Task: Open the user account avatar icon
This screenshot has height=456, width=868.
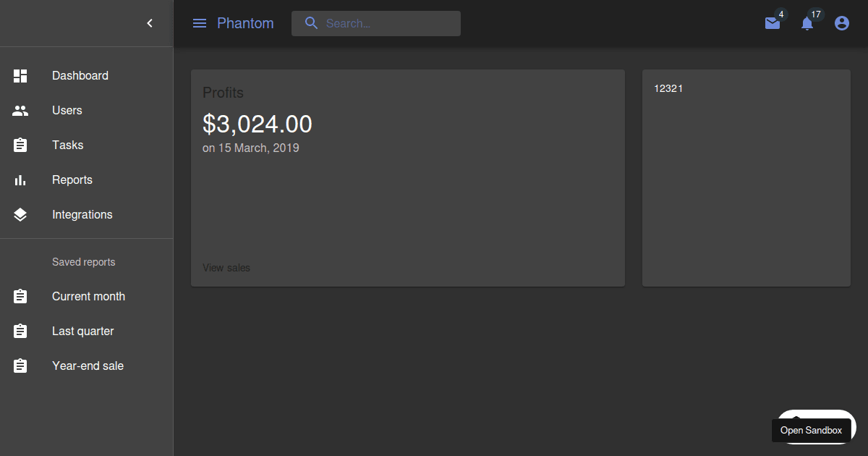Action: [841, 22]
